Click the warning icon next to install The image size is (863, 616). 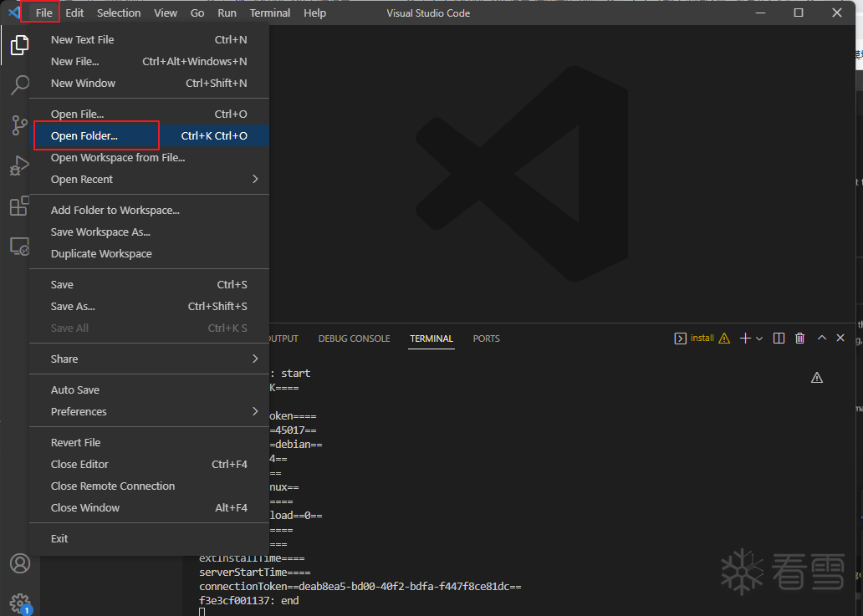pos(724,339)
